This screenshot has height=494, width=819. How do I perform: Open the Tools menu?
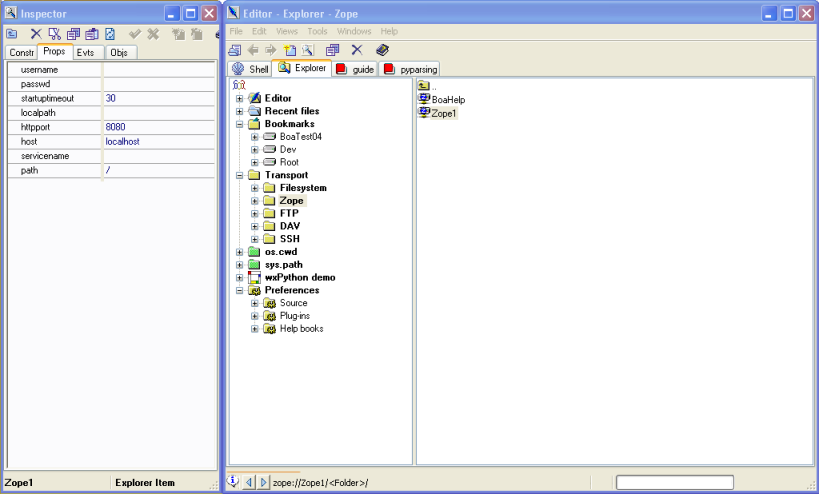tap(316, 31)
